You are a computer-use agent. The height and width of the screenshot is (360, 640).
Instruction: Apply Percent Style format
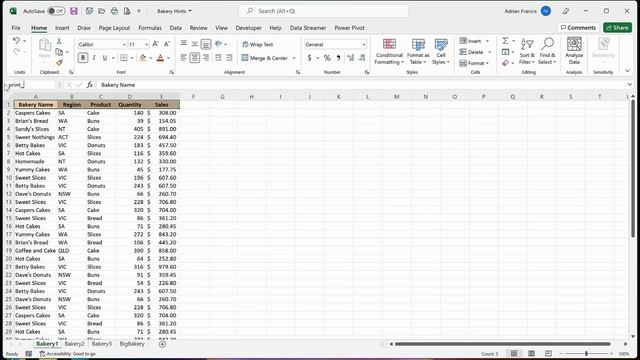pos(327,58)
